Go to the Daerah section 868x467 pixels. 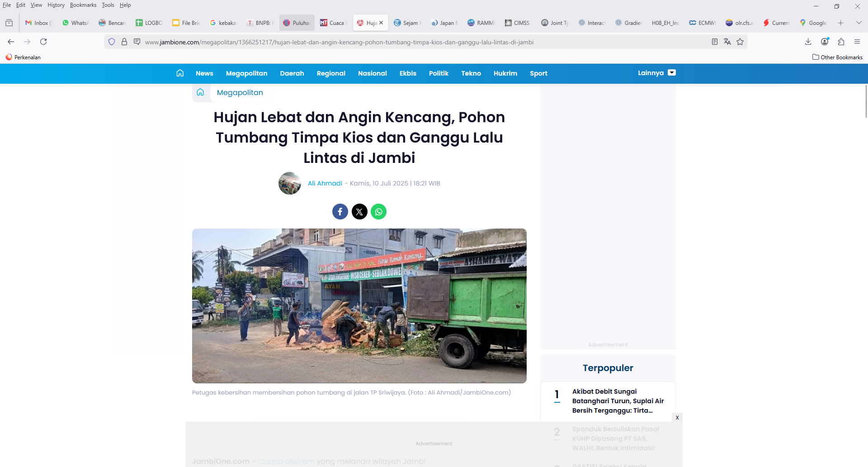(x=292, y=73)
